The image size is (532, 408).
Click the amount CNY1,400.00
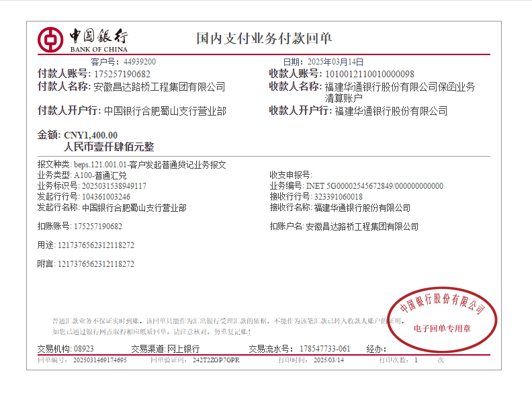click(x=91, y=135)
